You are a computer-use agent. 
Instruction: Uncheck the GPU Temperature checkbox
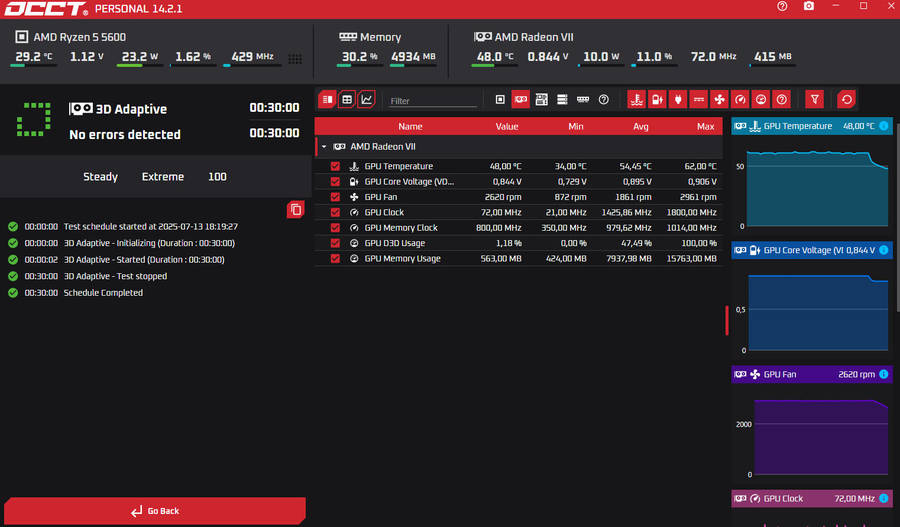(335, 166)
